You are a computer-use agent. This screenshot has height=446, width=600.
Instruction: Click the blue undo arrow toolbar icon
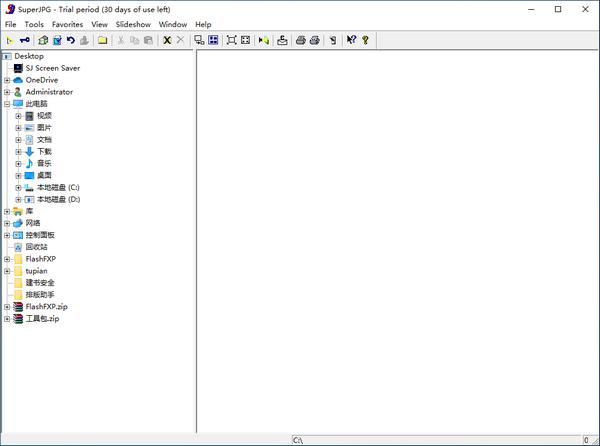coord(71,40)
